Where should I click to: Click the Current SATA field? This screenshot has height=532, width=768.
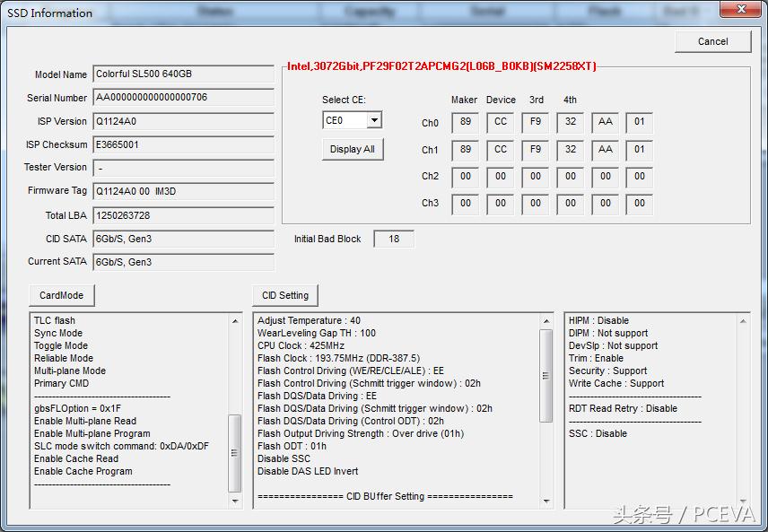tap(183, 262)
